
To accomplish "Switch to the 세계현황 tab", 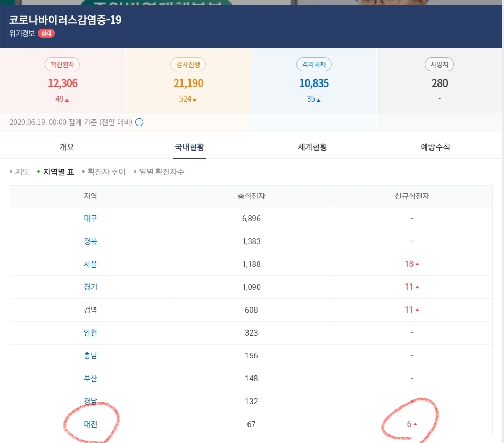I will (x=312, y=147).
